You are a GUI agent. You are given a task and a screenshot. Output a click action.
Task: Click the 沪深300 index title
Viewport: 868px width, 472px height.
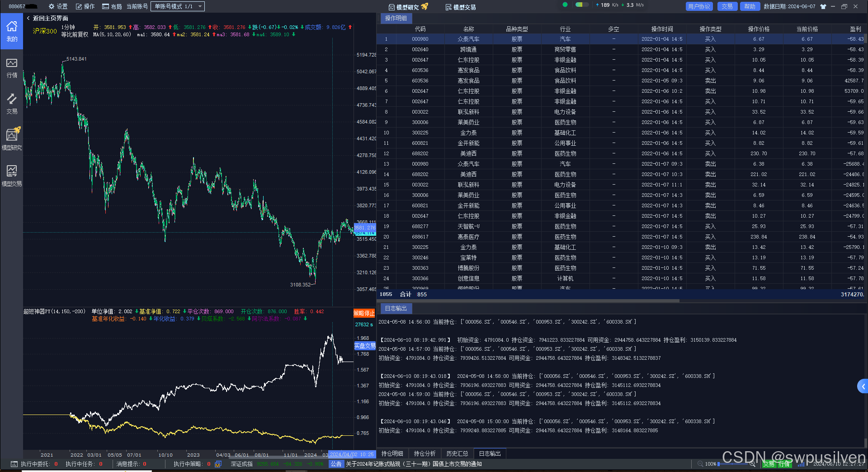pos(45,31)
